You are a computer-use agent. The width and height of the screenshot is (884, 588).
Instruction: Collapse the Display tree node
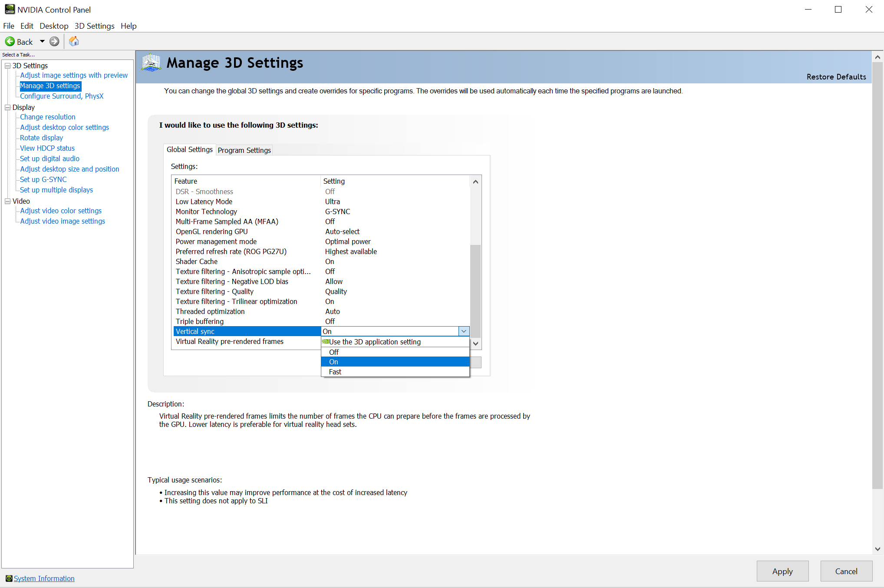pos(7,107)
